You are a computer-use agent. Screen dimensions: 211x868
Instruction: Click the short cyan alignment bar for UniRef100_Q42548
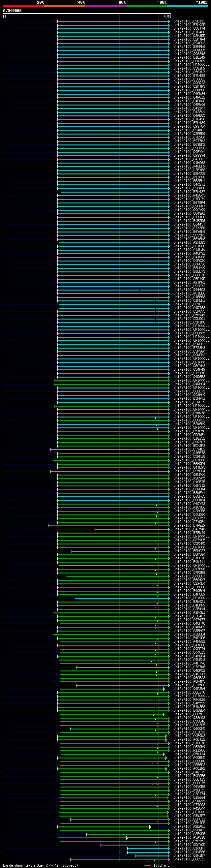pyautogui.click(x=132, y=529)
